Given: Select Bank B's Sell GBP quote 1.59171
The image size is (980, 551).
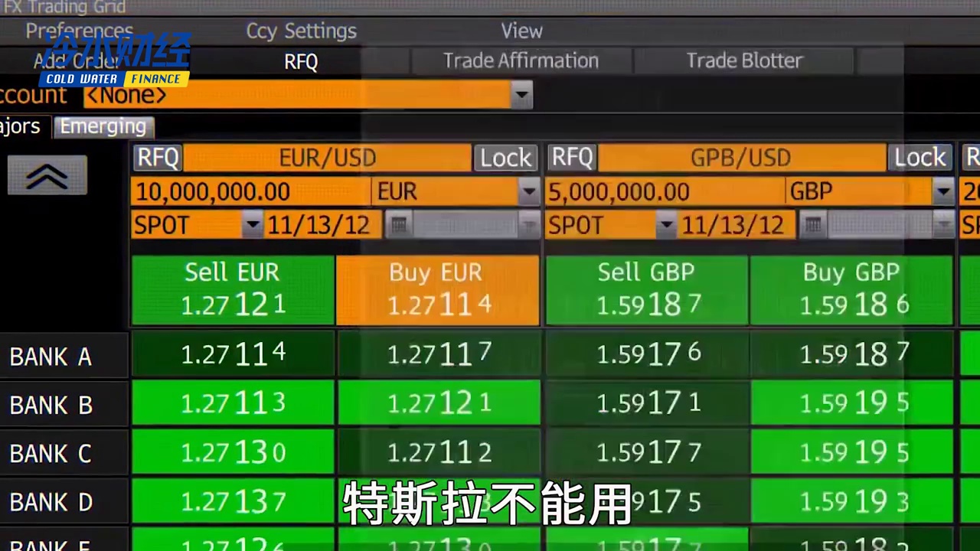Looking at the screenshot, I should tap(647, 403).
